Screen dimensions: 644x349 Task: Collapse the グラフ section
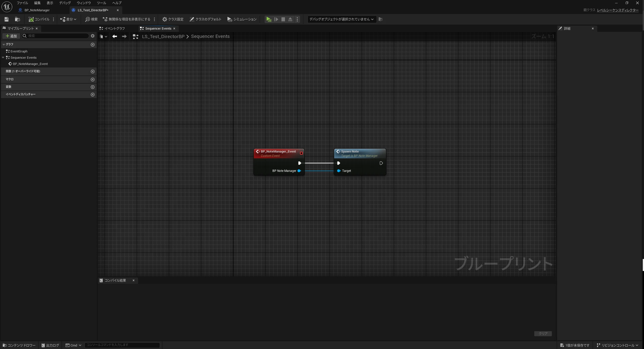click(x=4, y=44)
